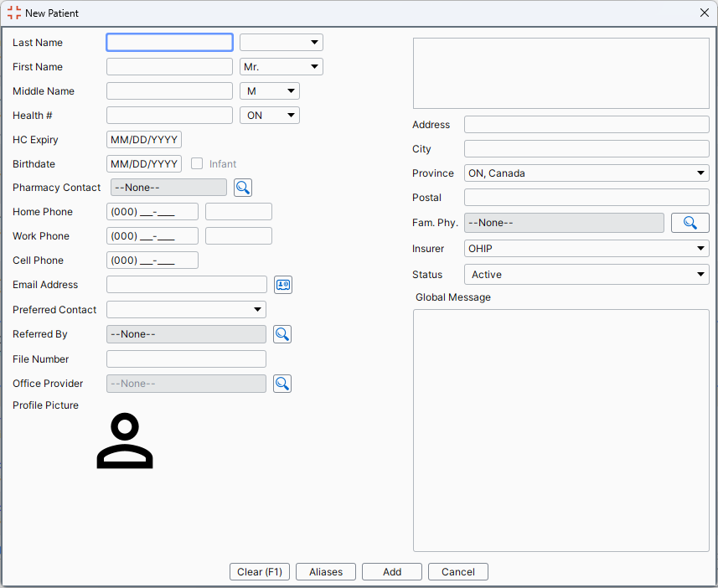
Task: Enable the Infant checkbox
Action: [197, 164]
